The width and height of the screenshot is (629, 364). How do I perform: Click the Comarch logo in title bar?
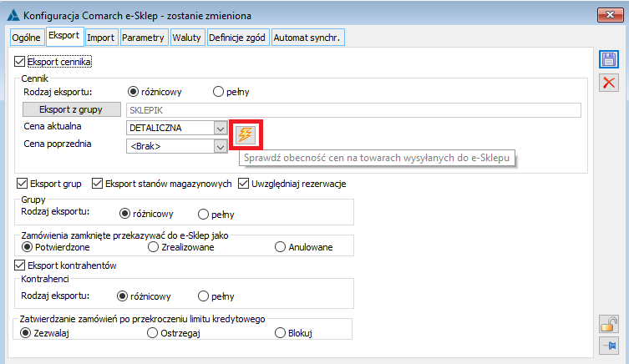pos(13,15)
